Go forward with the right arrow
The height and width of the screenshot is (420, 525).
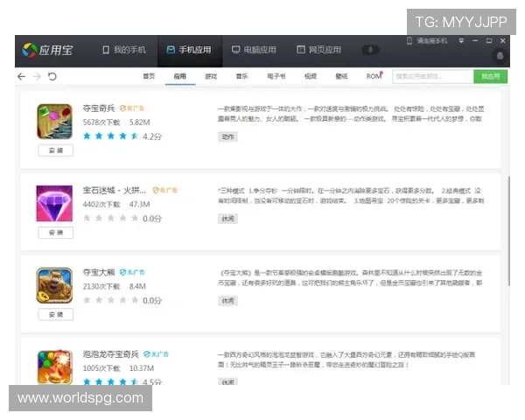37,77
